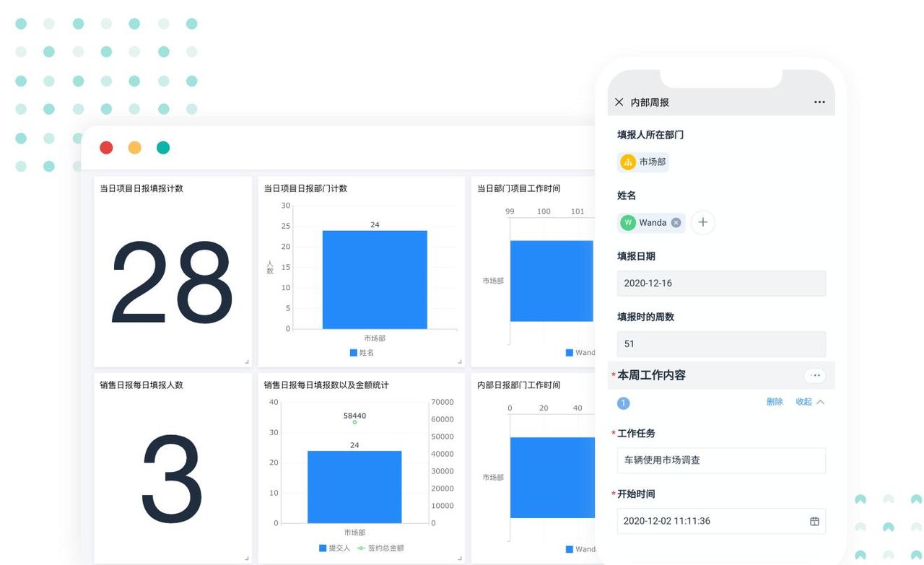Click the 58440 data point marker
The image size is (924, 565).
pyautogui.click(x=354, y=422)
